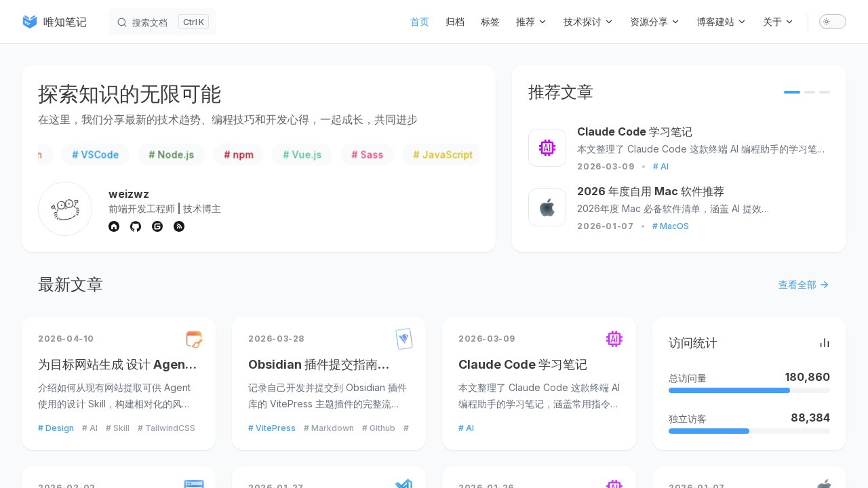The image size is (868, 488).
Task: Open the 标签 page from navigation
Action: tap(490, 22)
